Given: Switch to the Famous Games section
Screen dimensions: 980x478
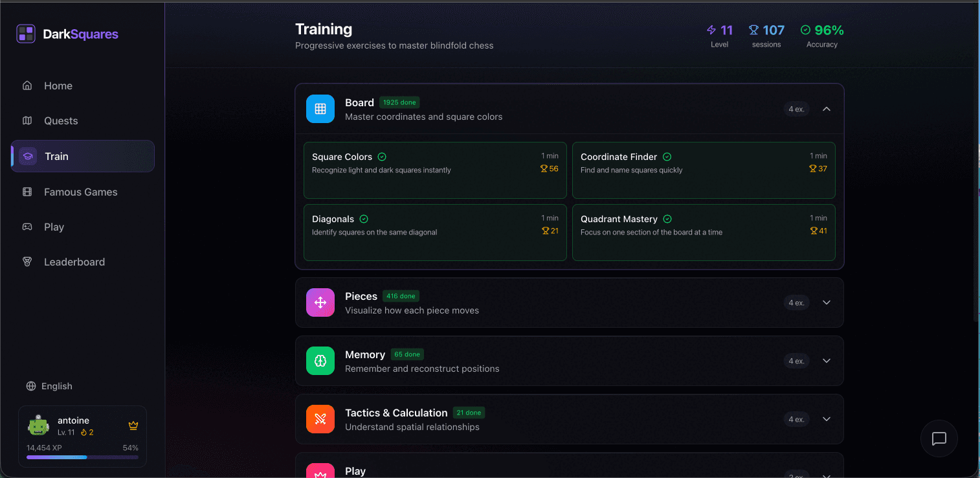Looking at the screenshot, I should (80, 192).
